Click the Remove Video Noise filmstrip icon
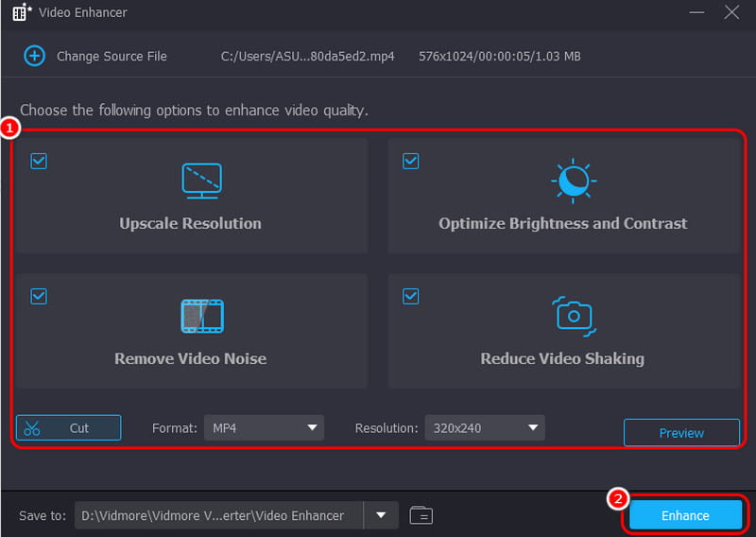This screenshot has width=756, height=537. click(201, 316)
